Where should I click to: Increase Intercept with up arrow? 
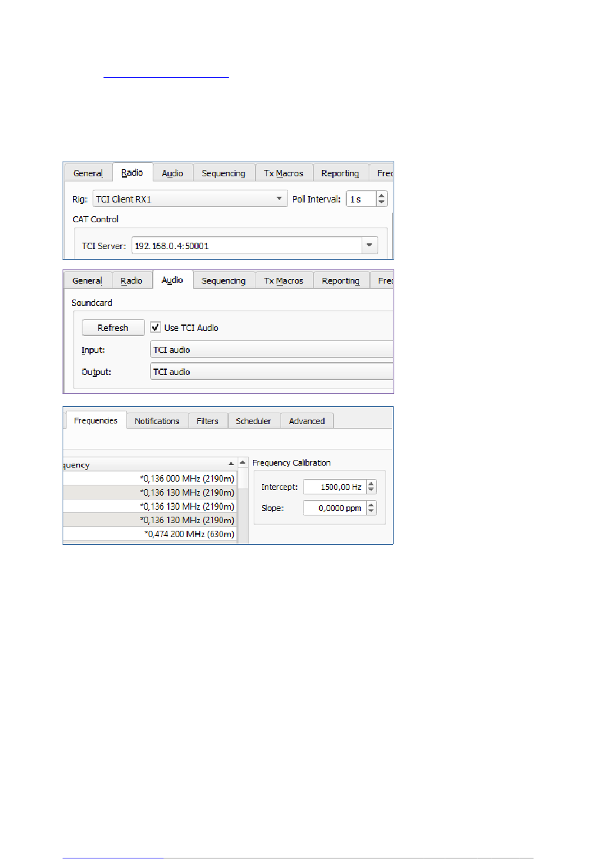tap(371, 483)
